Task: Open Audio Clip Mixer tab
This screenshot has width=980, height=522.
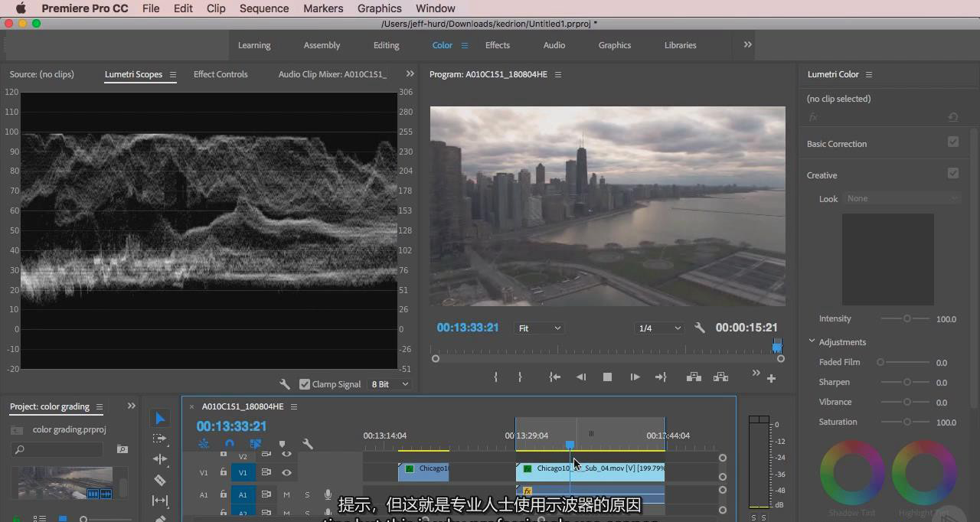Action: [332, 74]
